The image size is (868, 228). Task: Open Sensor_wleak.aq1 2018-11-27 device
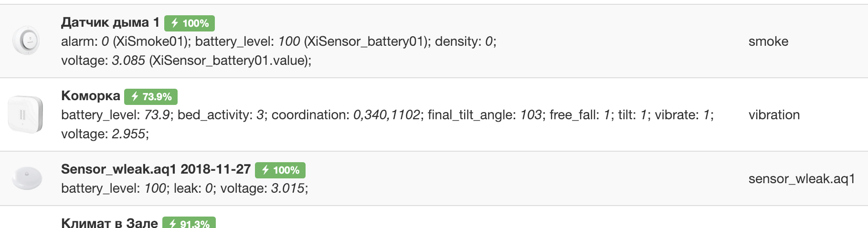click(156, 169)
